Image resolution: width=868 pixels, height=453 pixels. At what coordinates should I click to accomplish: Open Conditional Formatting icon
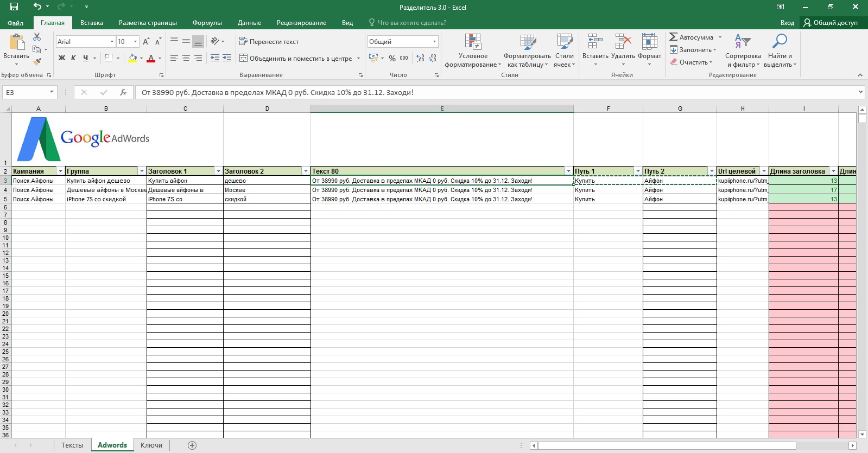(473, 42)
